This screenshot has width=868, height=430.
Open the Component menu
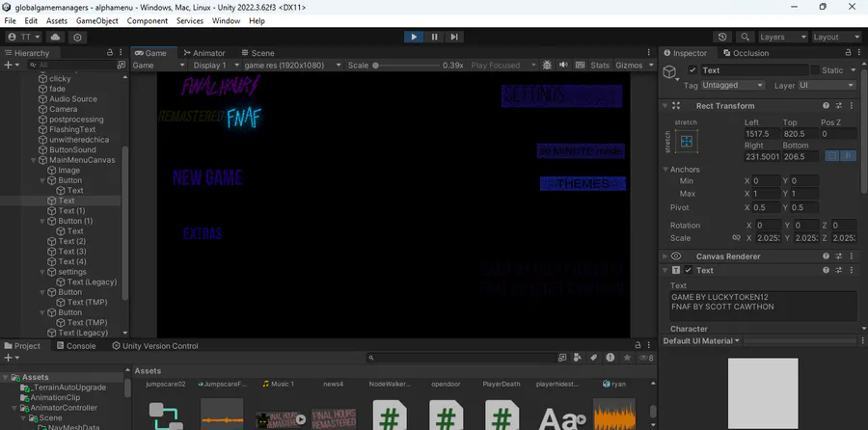click(x=148, y=21)
